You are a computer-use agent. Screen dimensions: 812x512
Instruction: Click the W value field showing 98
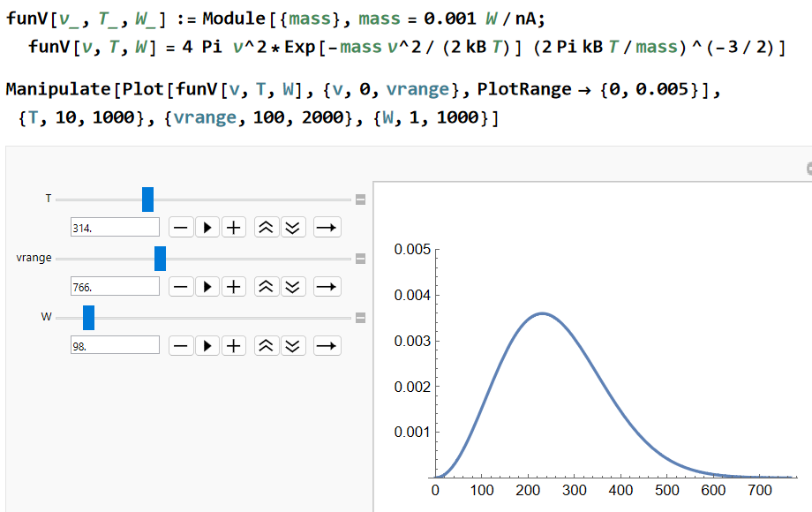(115, 345)
